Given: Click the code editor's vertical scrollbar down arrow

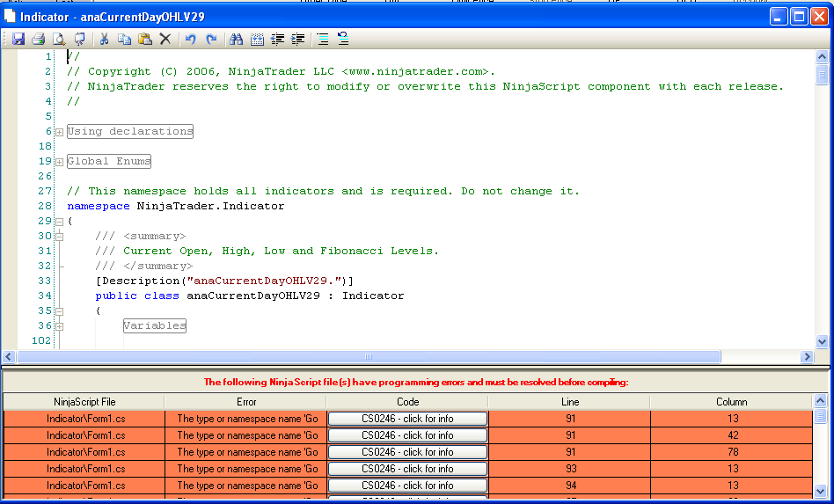Looking at the screenshot, I should click(822, 342).
